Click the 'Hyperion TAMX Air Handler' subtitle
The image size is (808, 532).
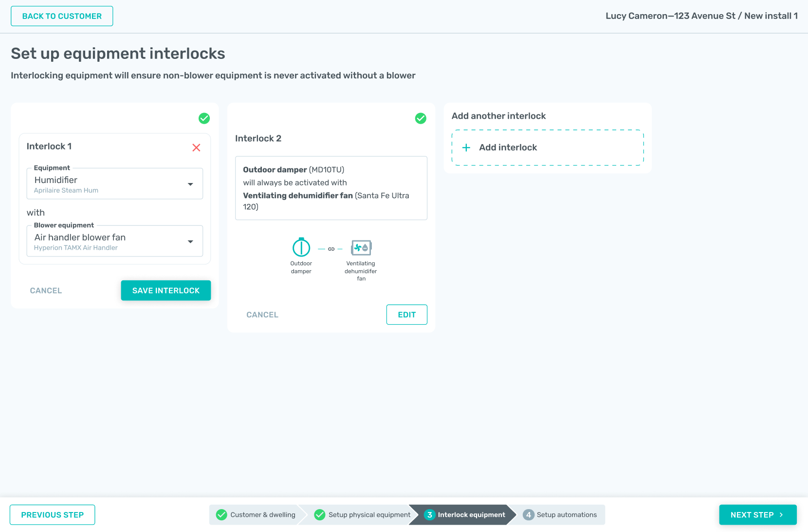click(76, 248)
